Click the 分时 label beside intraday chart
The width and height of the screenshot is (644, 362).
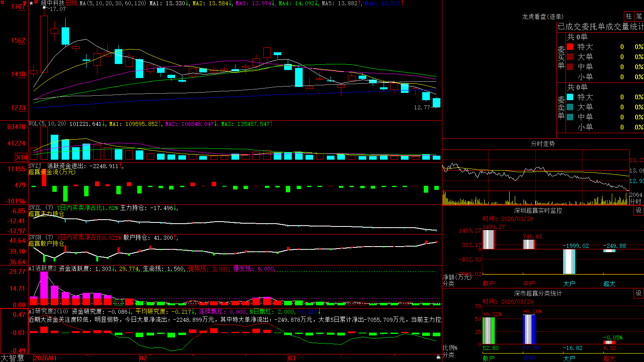tap(636, 202)
